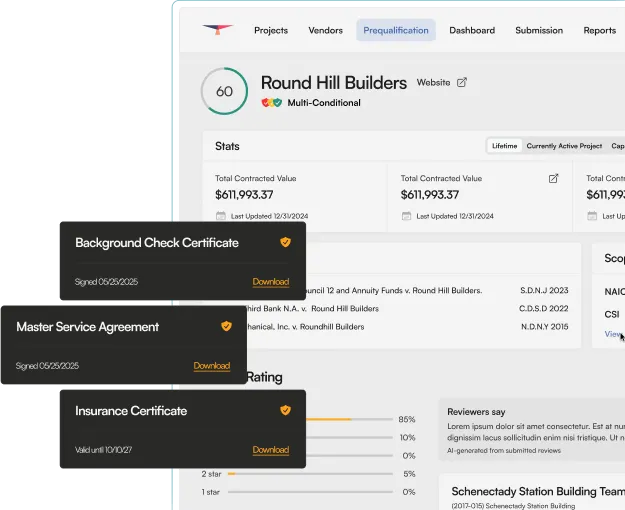This screenshot has height=510, width=625.
Task: Click shield icon on Master Service Agreement
Action: 226,326
